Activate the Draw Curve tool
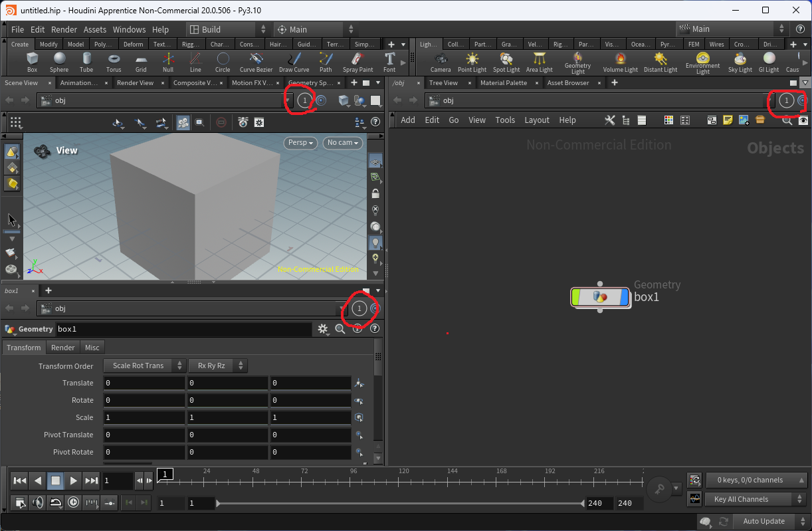 tap(294, 62)
